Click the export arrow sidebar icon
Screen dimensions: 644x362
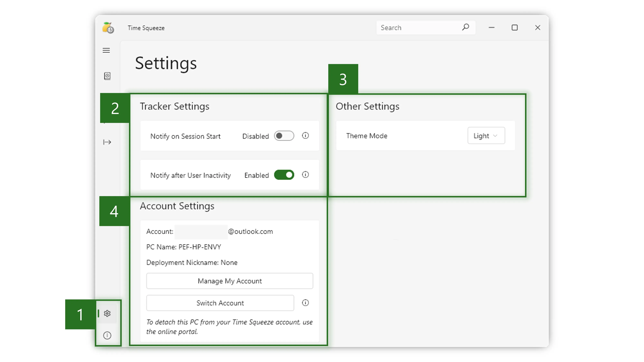click(x=107, y=142)
